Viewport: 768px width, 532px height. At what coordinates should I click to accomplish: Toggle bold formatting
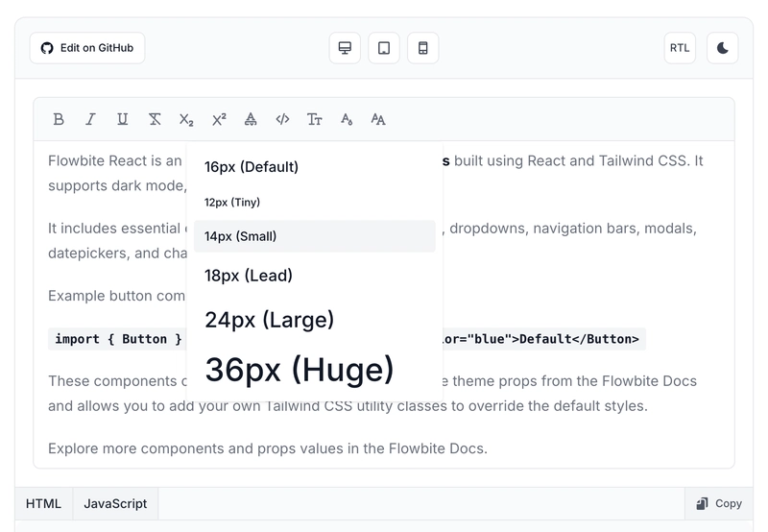click(59, 119)
